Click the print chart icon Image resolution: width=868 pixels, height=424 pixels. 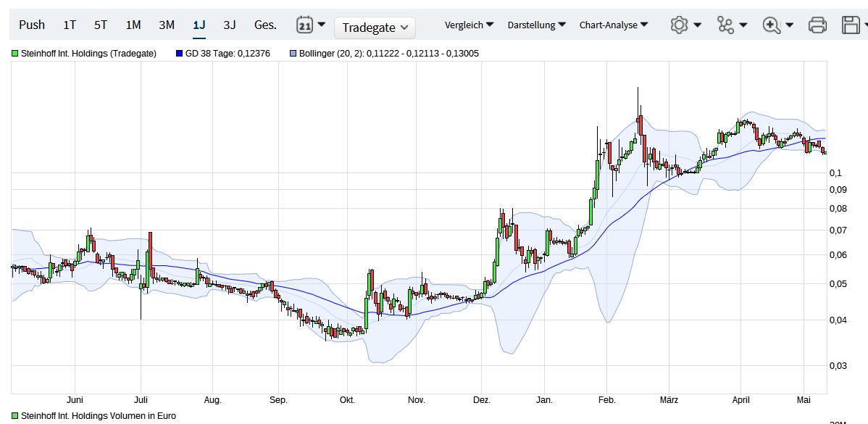[x=817, y=24]
